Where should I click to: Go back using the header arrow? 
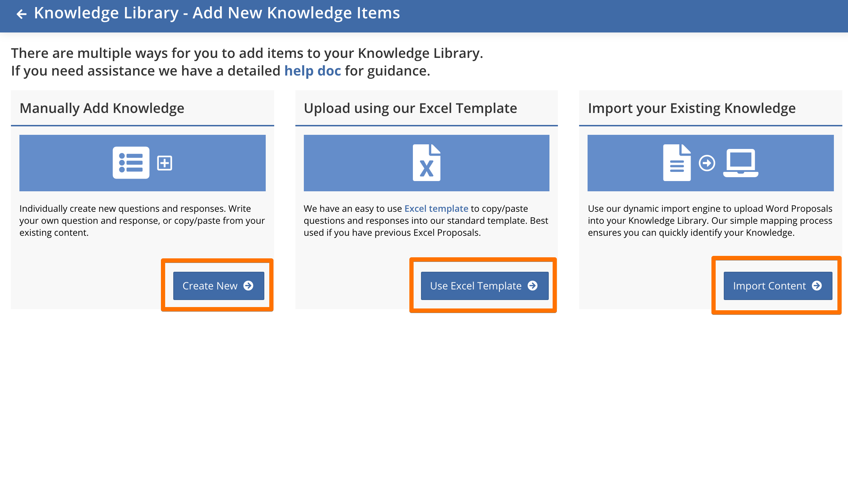coord(22,14)
